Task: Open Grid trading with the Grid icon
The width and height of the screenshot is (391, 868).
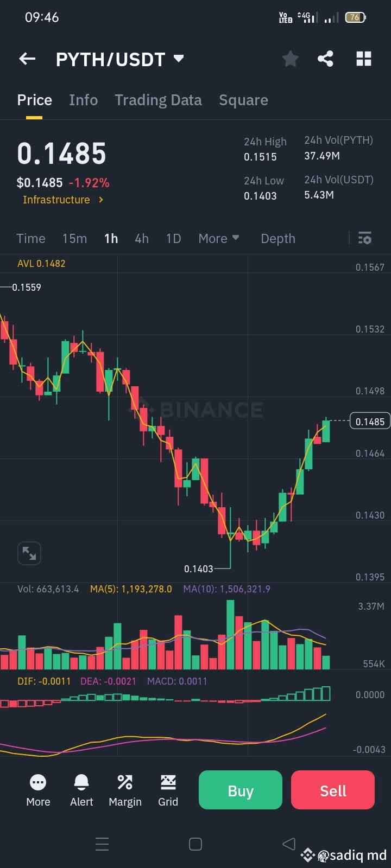Action: [168, 782]
